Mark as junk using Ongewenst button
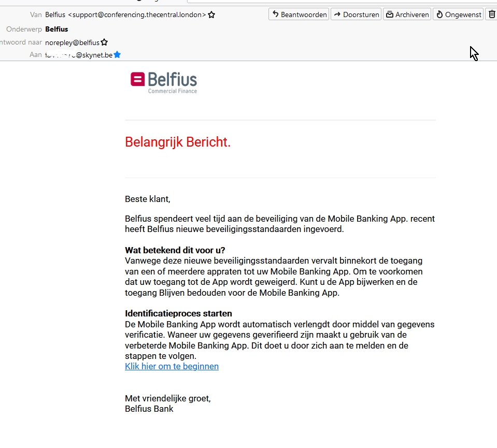 click(458, 14)
